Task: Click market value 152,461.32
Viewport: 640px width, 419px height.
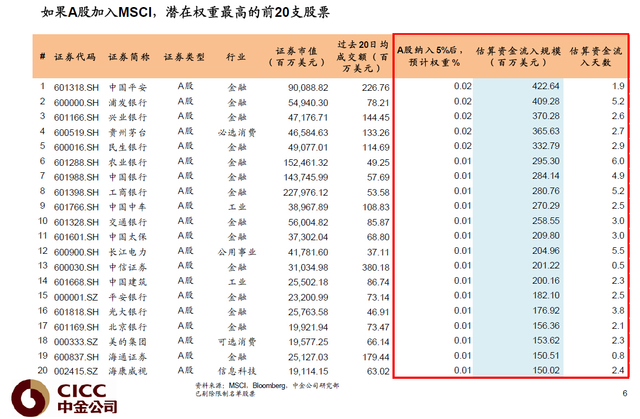Action: [x=306, y=162]
